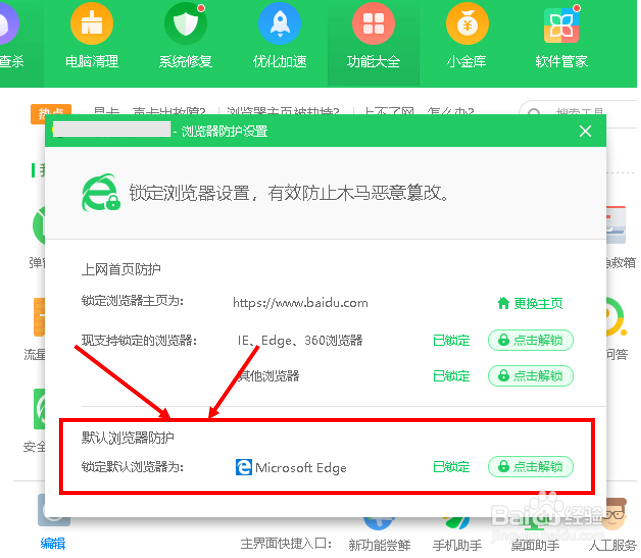Unlock IE、Edge、360浏览器 with 点击解锁

coord(531,340)
